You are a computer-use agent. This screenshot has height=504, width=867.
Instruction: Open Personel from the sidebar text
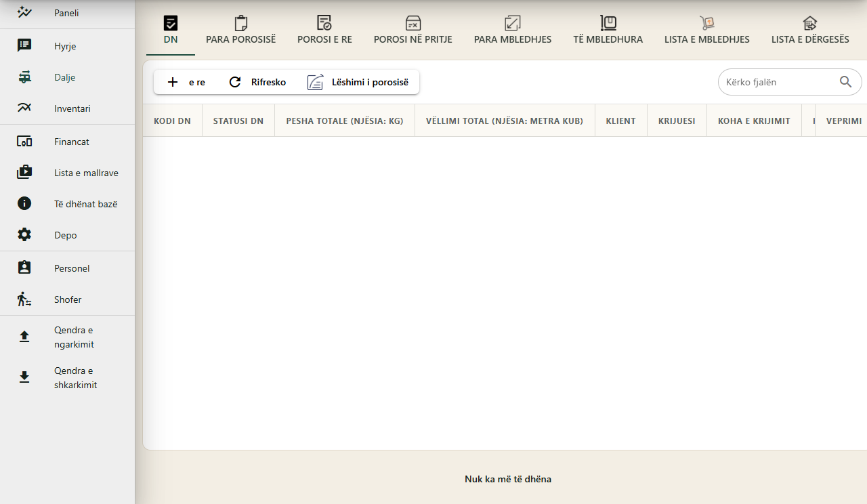tap(72, 268)
